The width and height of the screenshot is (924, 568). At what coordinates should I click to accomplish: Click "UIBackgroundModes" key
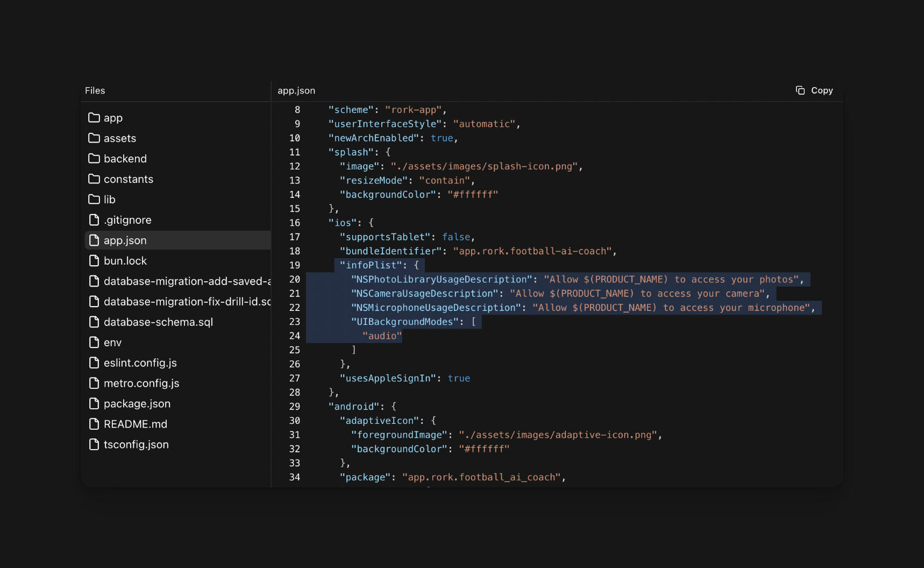404,322
